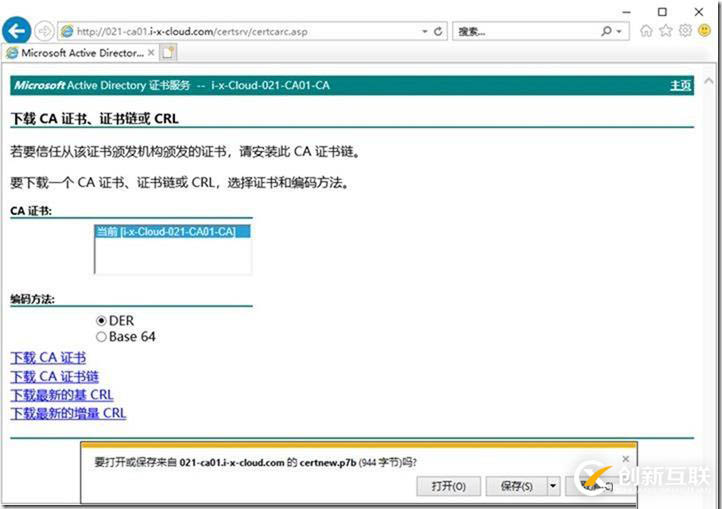Image resolution: width=722 pixels, height=509 pixels.
Task: Minimize the browser window
Action: [626, 12]
